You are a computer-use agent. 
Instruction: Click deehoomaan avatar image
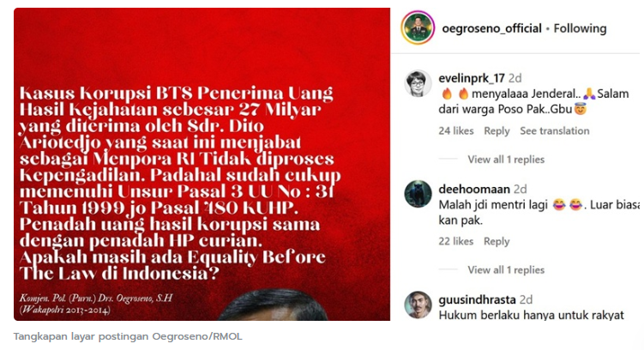pos(418,194)
